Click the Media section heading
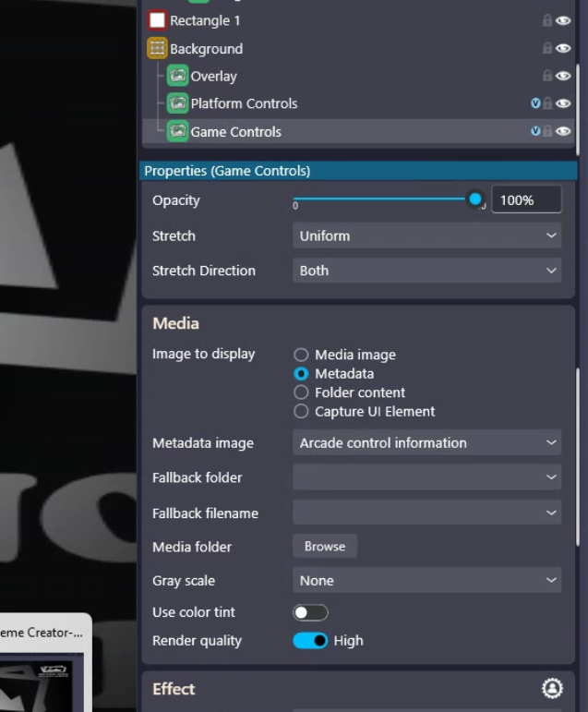Screen dimensions: 588x712 pos(175,323)
